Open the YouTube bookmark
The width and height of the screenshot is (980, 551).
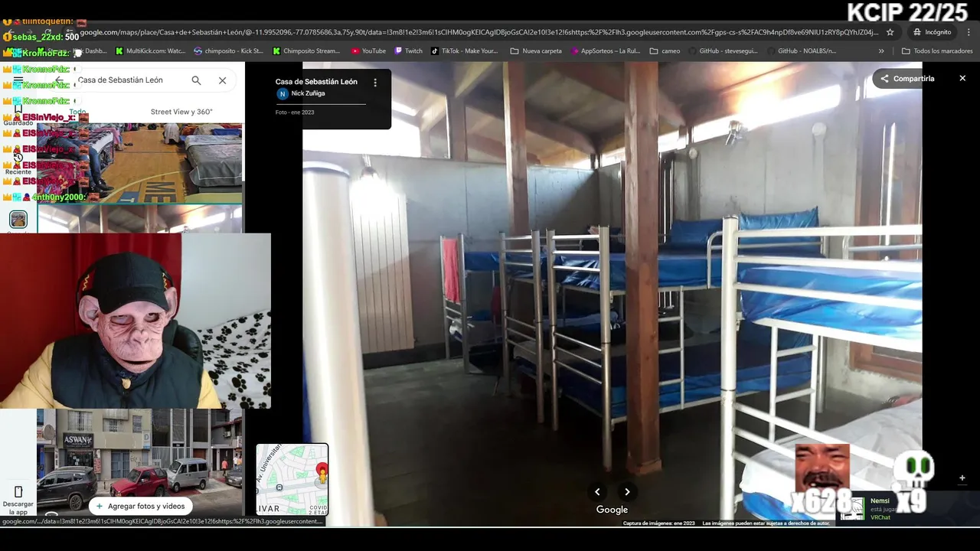pyautogui.click(x=368, y=51)
